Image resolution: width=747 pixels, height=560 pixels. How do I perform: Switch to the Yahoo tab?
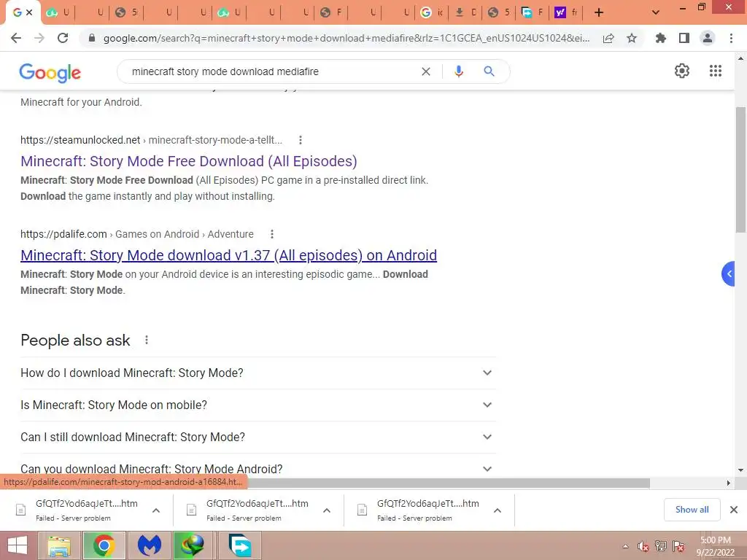pyautogui.click(x=565, y=12)
